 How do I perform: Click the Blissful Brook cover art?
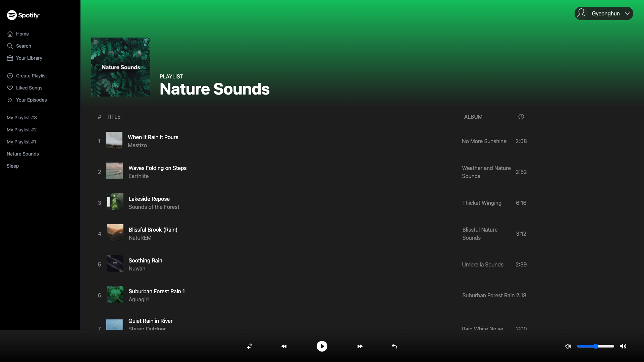click(115, 233)
